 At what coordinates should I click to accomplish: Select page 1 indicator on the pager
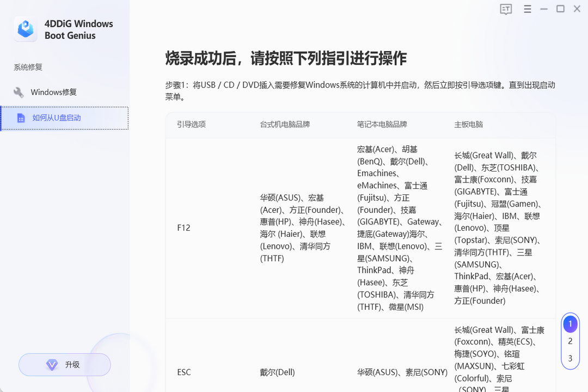[570, 323]
